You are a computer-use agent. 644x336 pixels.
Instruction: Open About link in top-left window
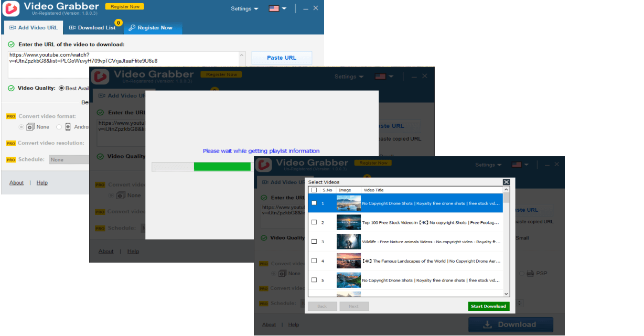(16, 182)
